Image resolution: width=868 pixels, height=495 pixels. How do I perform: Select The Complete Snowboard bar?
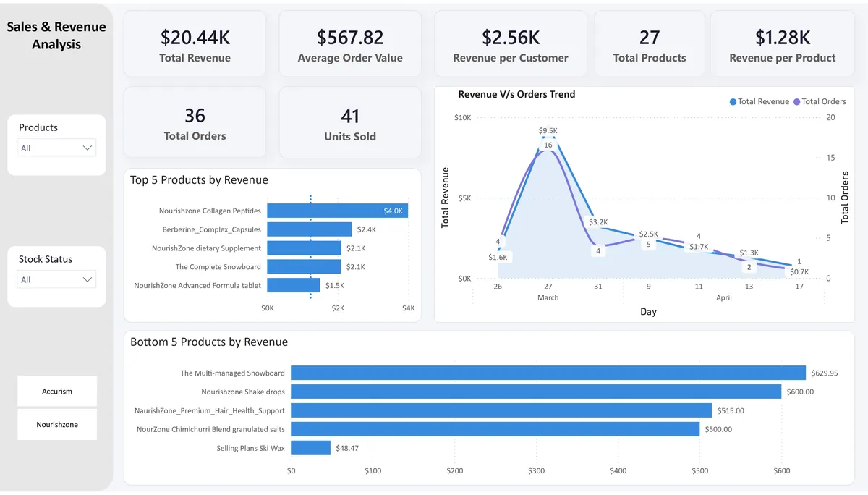point(304,267)
